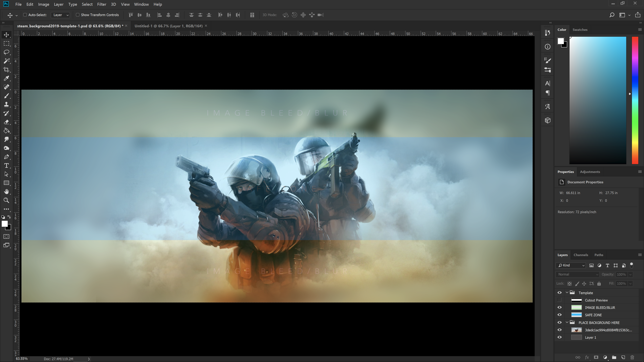644x362 pixels.
Task: Add a layer mask
Action: [596, 357]
